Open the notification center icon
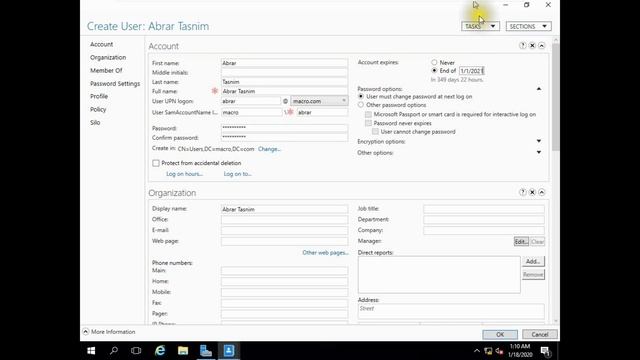Screen dimensions: 640x360 tap(546, 351)
